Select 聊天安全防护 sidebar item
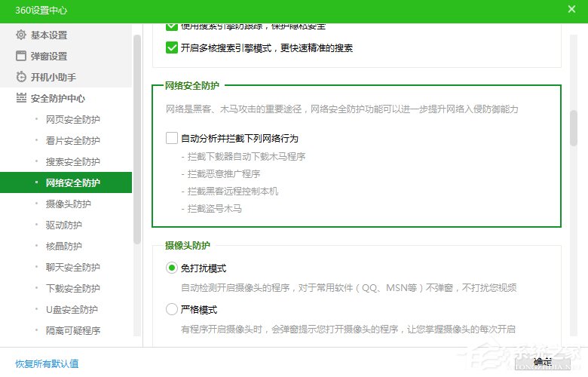This screenshot has width=588, height=377. (x=72, y=268)
